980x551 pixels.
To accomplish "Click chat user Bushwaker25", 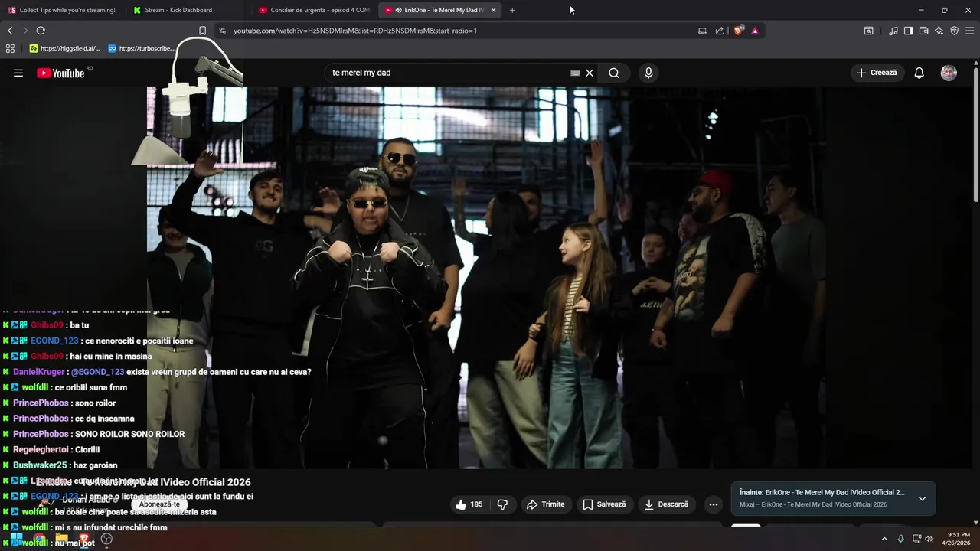I will [40, 465].
